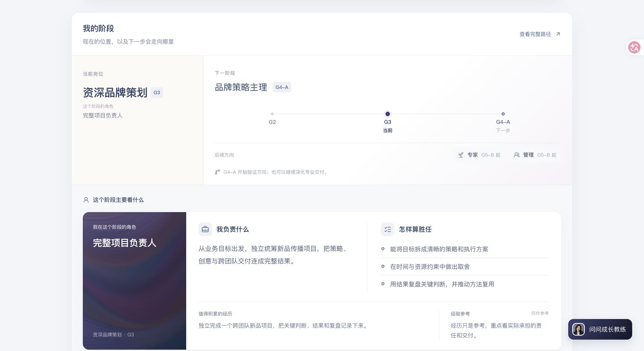The height and width of the screenshot is (351, 644).
Task: Click the 品牌策略主理 next role title
Action: coord(241,87)
